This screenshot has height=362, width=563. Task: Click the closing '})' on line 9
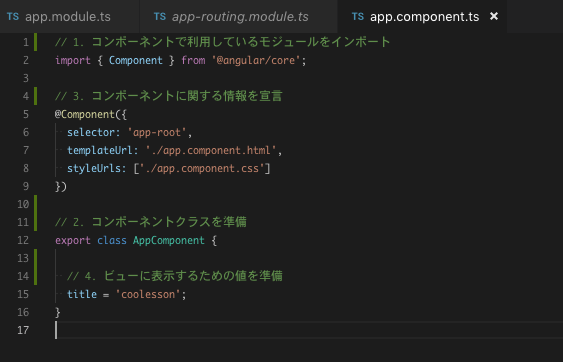tap(61, 186)
